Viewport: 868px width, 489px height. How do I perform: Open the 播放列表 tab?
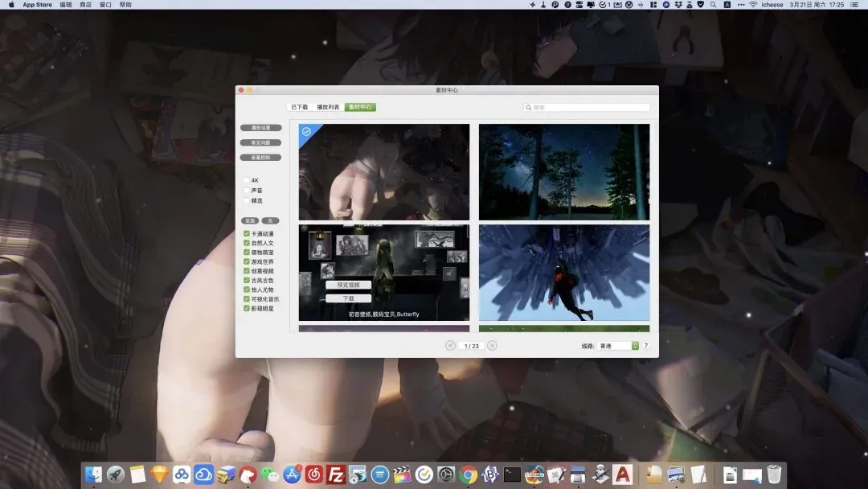[x=328, y=107]
